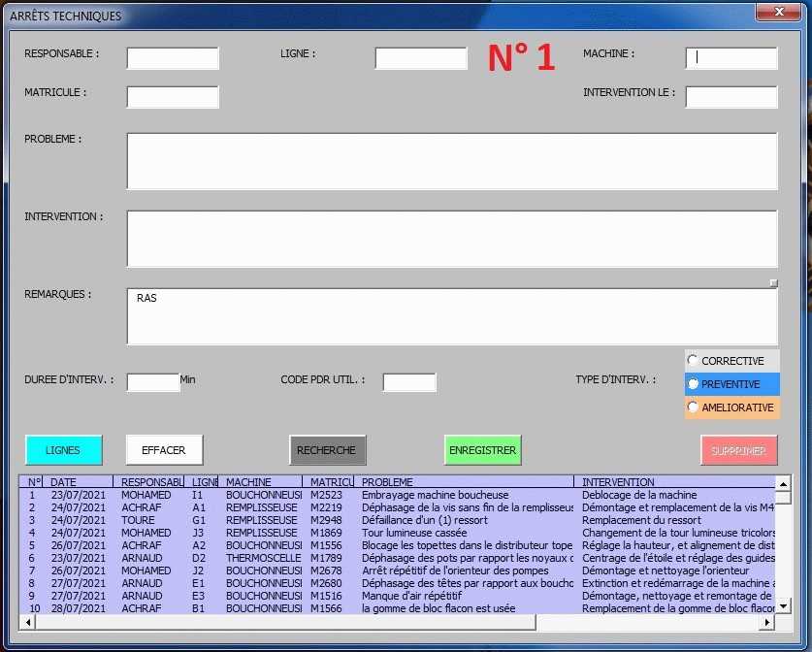Click the cyan LIGNES button
This screenshot has width=812, height=652.
63,450
